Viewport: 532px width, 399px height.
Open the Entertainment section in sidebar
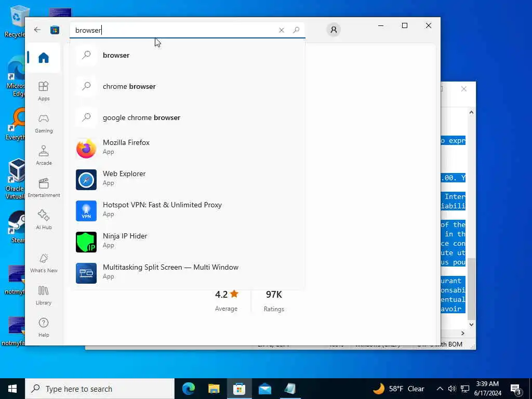coord(44,188)
